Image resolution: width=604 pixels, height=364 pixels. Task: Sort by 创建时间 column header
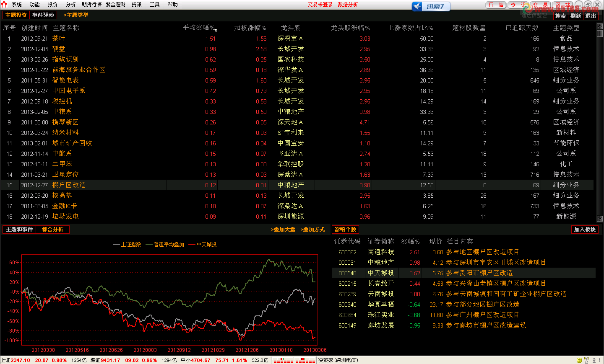pos(34,28)
